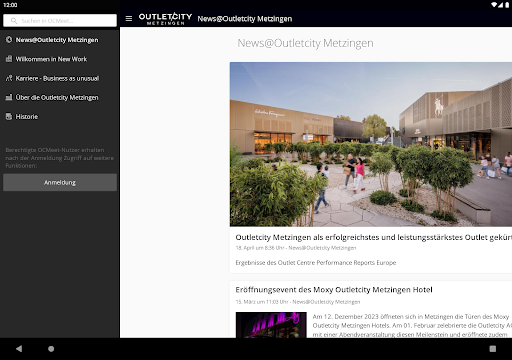Image resolution: width=512 pixels, height=360 pixels.
Task: Click the News@Outletcity Metzingen sidebar icon
Action: point(9,40)
